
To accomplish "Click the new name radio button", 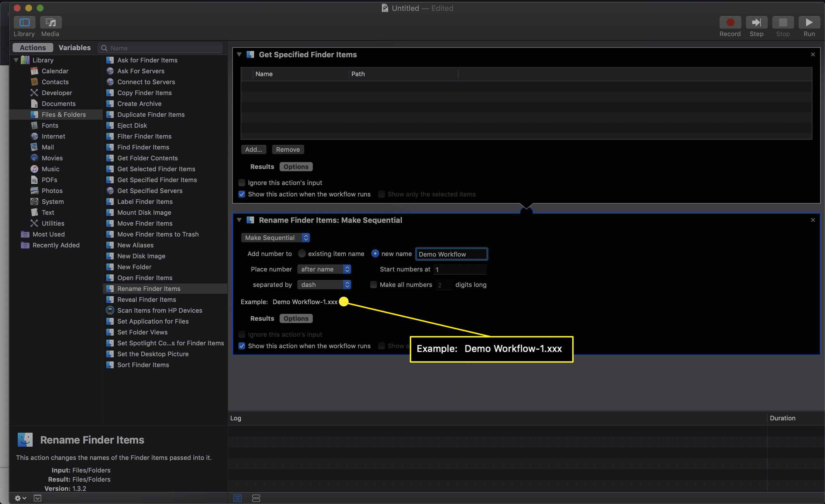I will [x=375, y=253].
